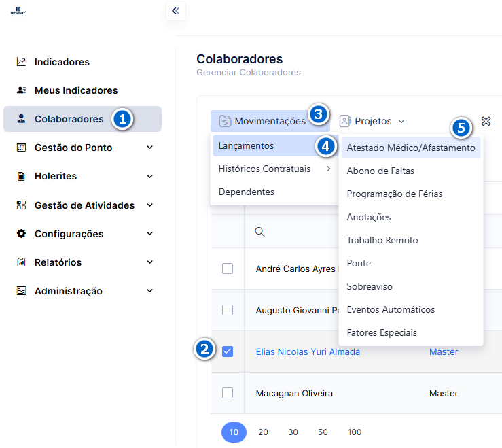Viewport: 502px width, 448px height.
Task: Choose Fatores Especiais option
Action: coord(411,332)
